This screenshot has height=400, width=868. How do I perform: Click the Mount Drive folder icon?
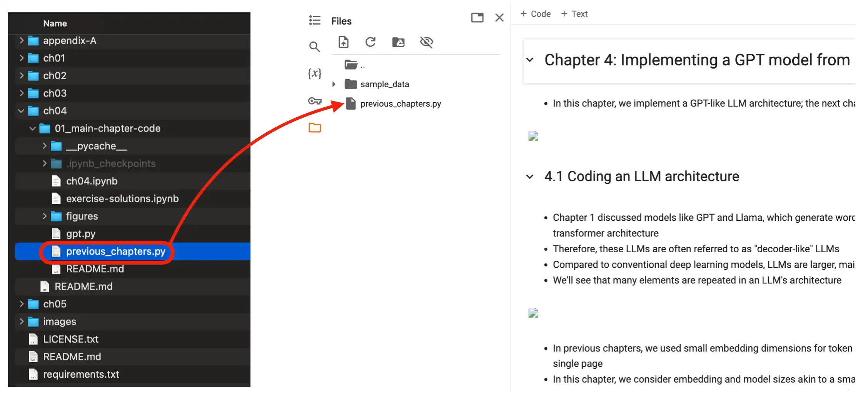click(x=398, y=42)
